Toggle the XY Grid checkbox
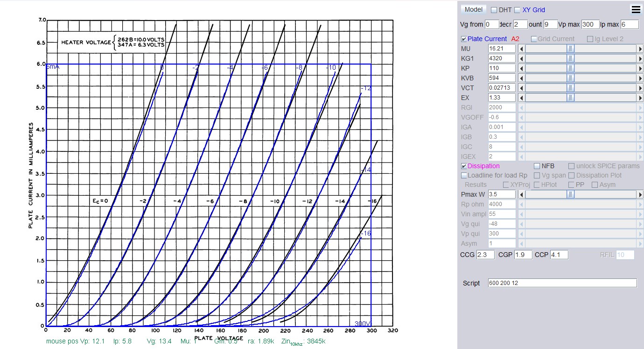Screen dimensions: 644x349 click(x=517, y=10)
